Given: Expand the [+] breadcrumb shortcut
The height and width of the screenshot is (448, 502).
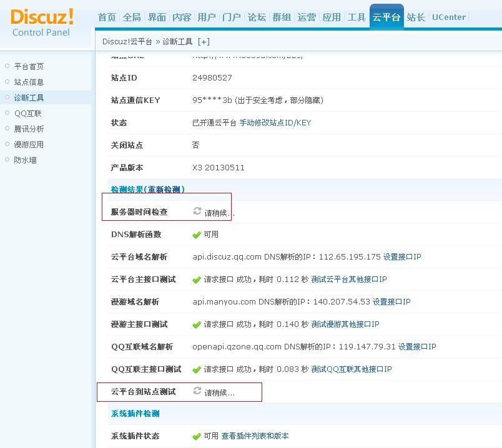Looking at the screenshot, I should click(x=204, y=42).
